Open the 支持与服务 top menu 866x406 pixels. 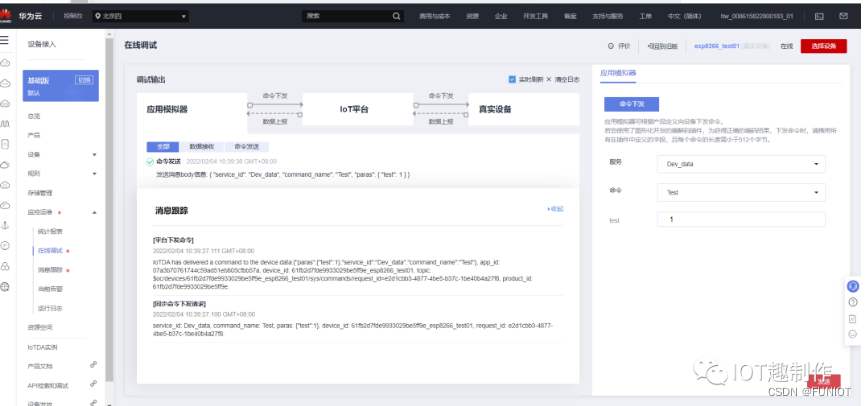tap(608, 16)
